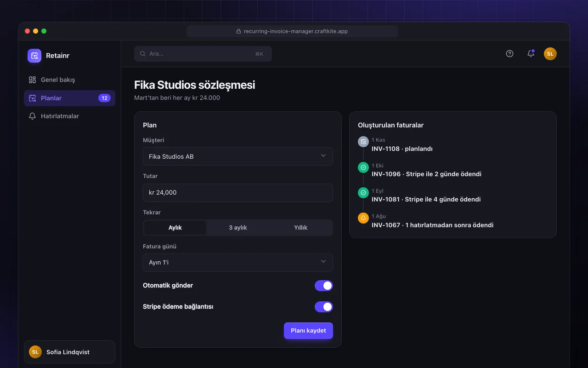
Task: Click the lock icon in address bar
Action: pos(238,31)
